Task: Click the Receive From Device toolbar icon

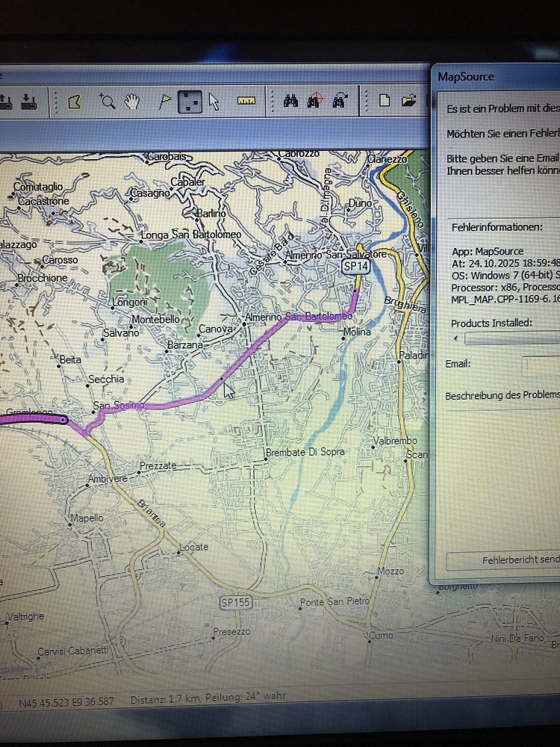Action: (30, 101)
